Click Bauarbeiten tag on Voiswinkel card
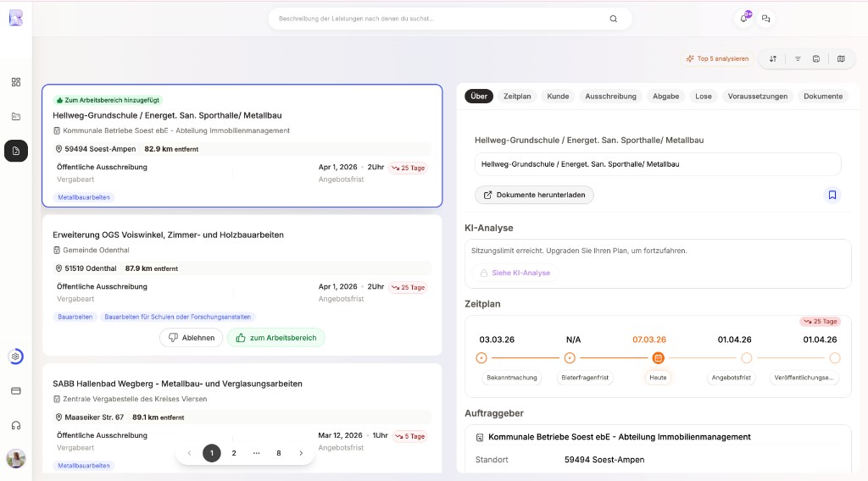The height and width of the screenshot is (481, 868). [75, 317]
